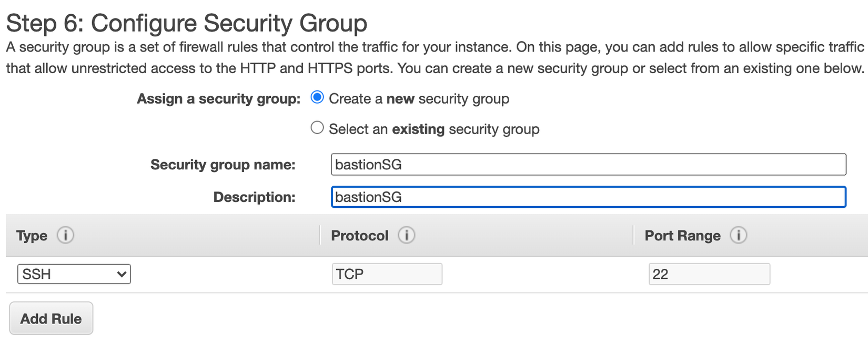This screenshot has height=344, width=868.
Task: Click into the Description text field
Action: pyautogui.click(x=588, y=197)
